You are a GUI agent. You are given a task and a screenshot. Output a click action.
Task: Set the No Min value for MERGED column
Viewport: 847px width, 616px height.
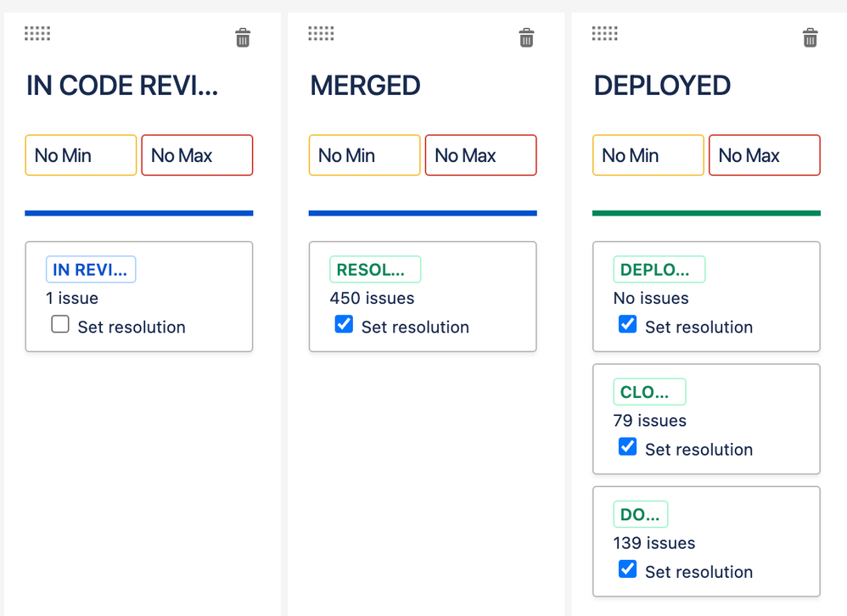(365, 155)
